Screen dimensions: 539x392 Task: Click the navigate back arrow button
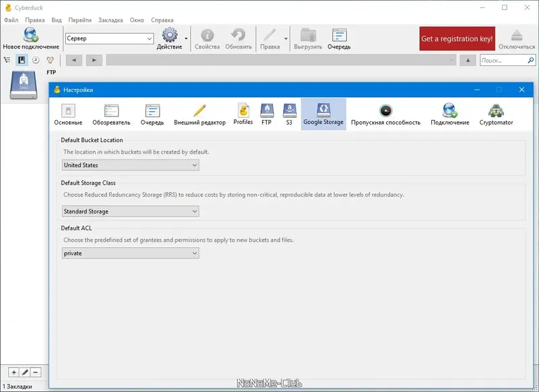click(x=73, y=60)
